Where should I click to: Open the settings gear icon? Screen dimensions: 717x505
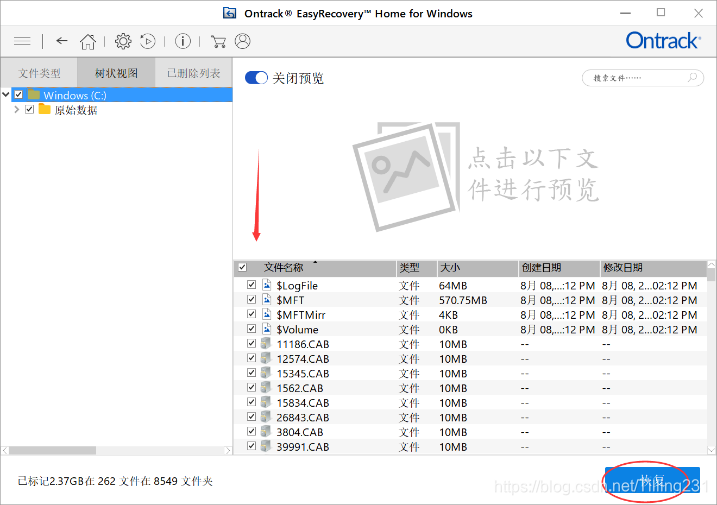tap(123, 41)
